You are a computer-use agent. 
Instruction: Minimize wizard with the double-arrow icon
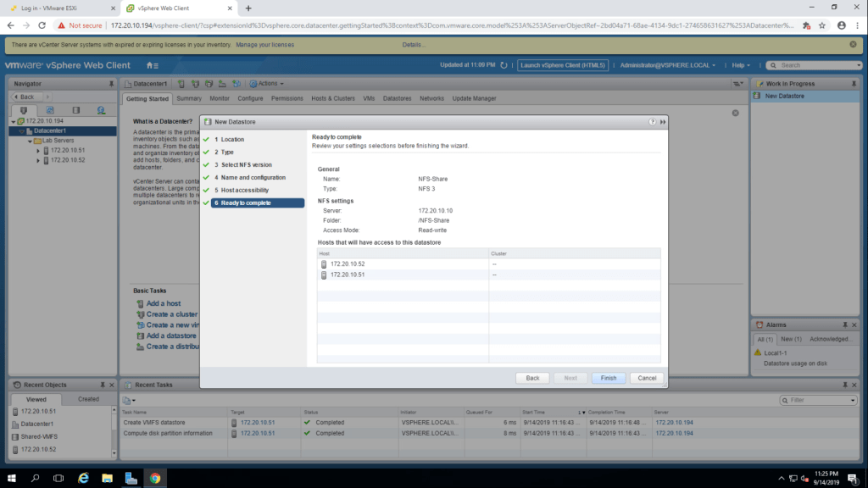(662, 122)
